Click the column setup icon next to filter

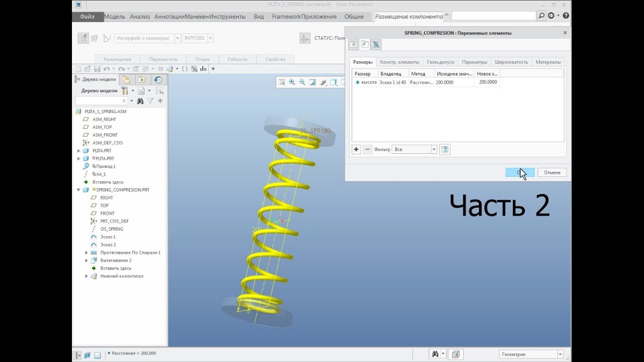(445, 149)
